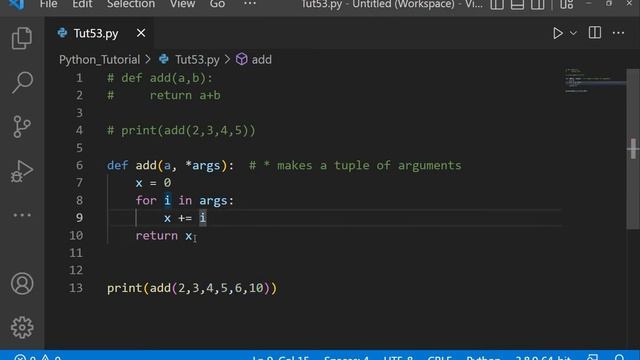
Task: Click the CRLF end-of-line status item
Action: pos(439,357)
